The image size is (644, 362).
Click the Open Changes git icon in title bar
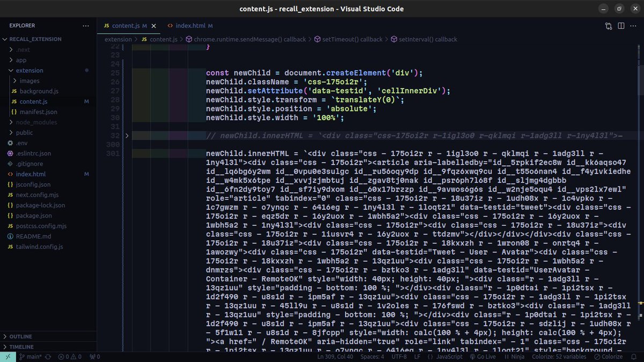(608, 25)
